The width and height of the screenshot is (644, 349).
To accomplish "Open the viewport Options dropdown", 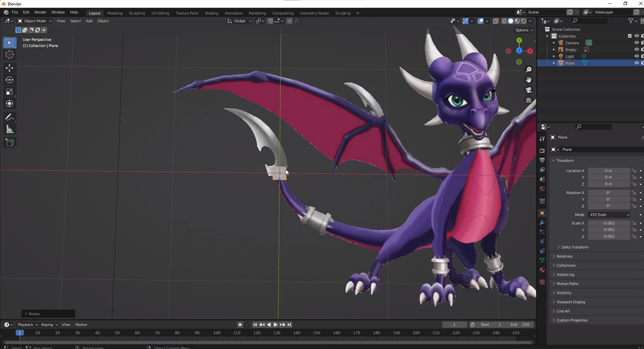I will click(x=524, y=30).
